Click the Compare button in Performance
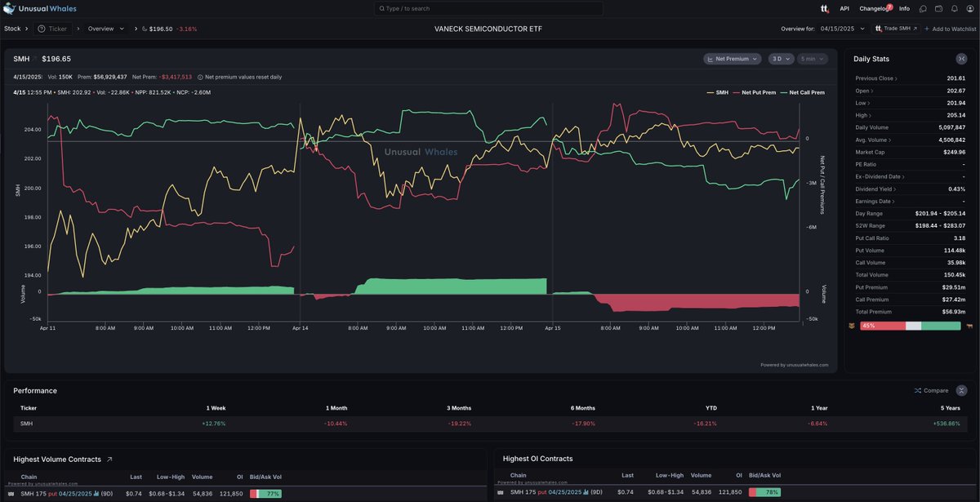This screenshot has height=502, width=980. [x=931, y=390]
